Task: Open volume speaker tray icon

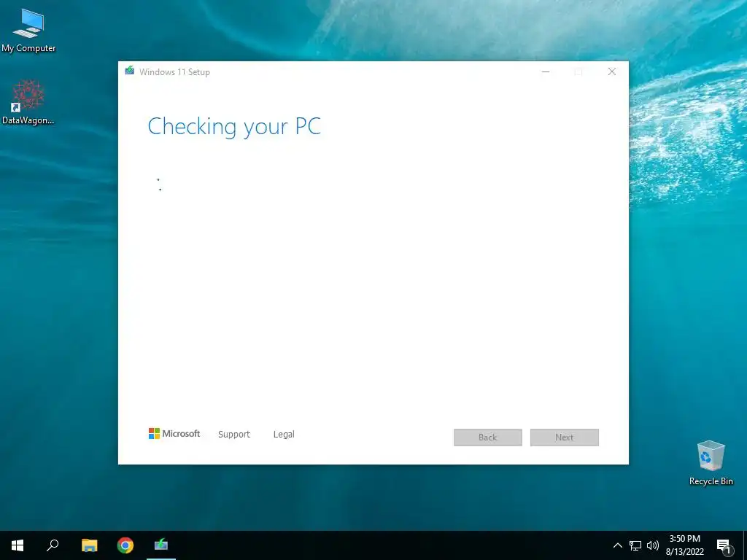Action: click(653, 545)
